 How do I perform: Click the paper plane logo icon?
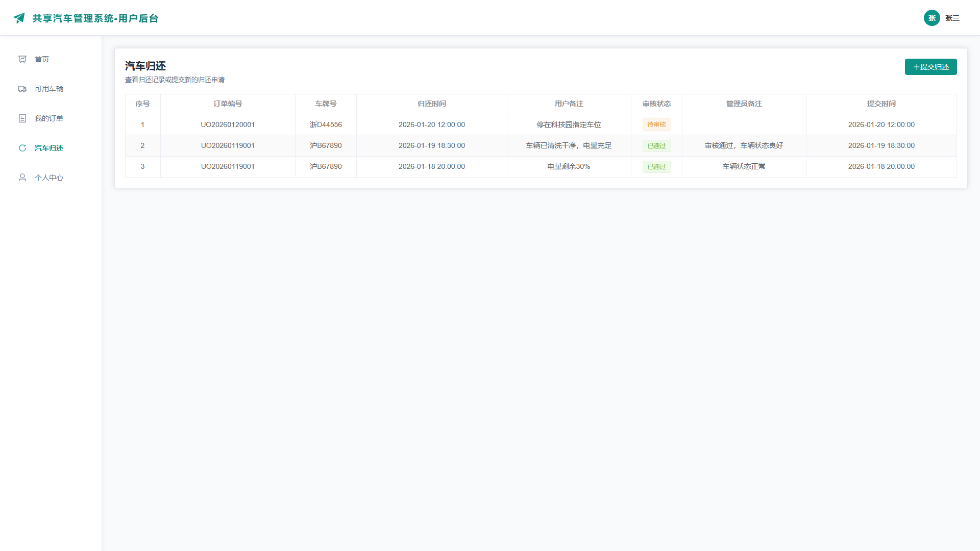coord(19,18)
